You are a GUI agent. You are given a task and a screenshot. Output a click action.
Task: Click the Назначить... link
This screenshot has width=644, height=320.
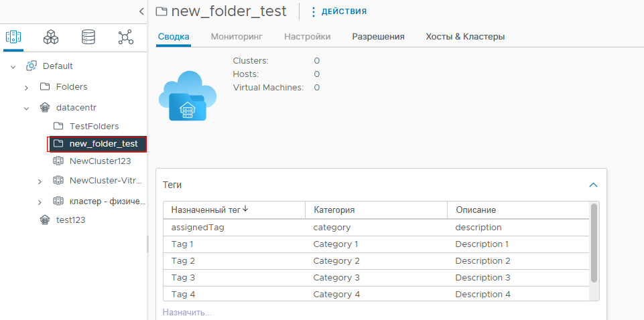[x=187, y=312]
